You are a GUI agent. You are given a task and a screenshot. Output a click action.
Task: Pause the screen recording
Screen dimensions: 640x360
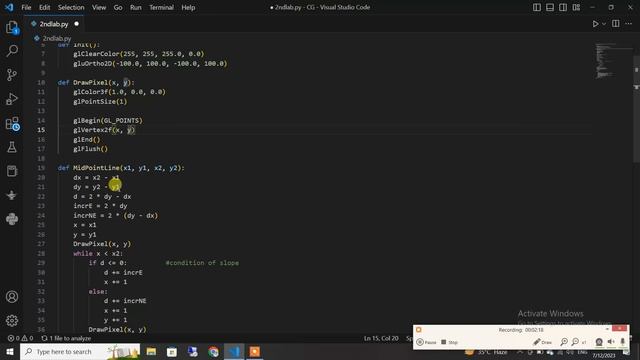click(426, 342)
